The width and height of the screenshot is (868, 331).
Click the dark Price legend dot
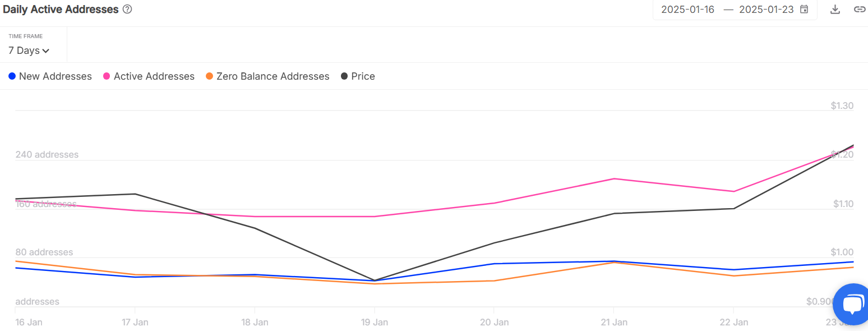[344, 76]
